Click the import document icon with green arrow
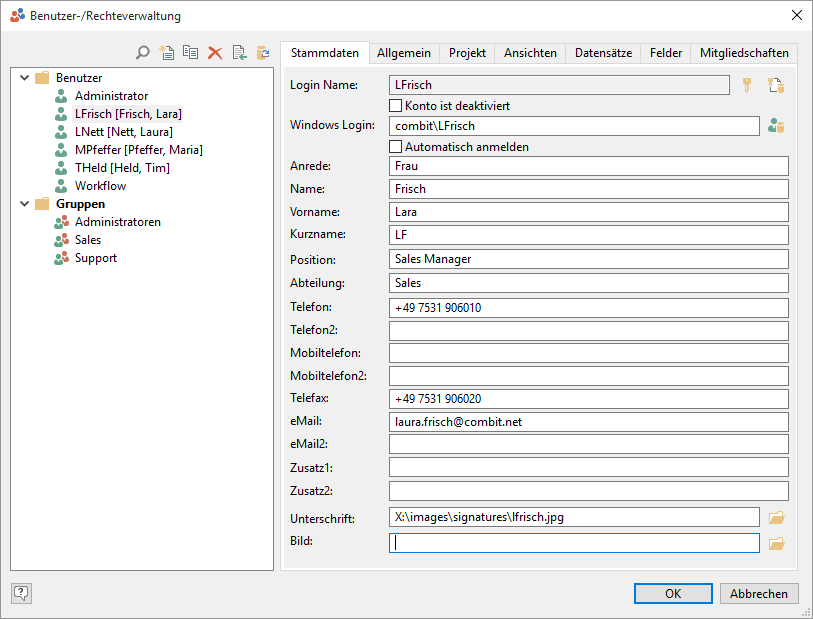The image size is (813, 619). coord(239,53)
